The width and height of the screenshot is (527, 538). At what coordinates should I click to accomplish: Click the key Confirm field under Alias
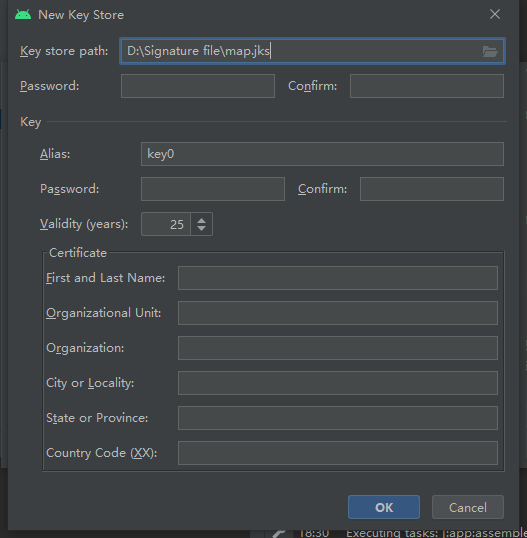tap(432, 189)
